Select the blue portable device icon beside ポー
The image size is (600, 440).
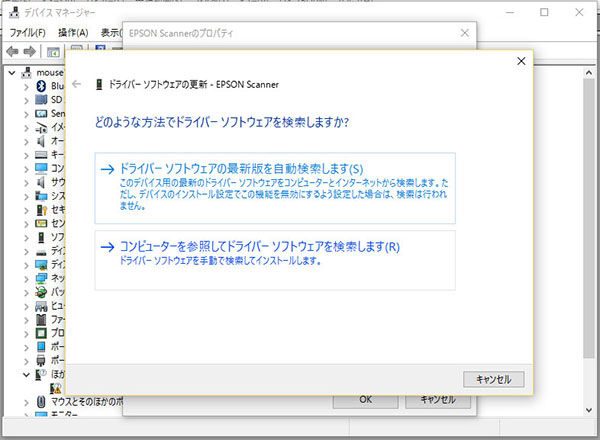pyautogui.click(x=41, y=347)
